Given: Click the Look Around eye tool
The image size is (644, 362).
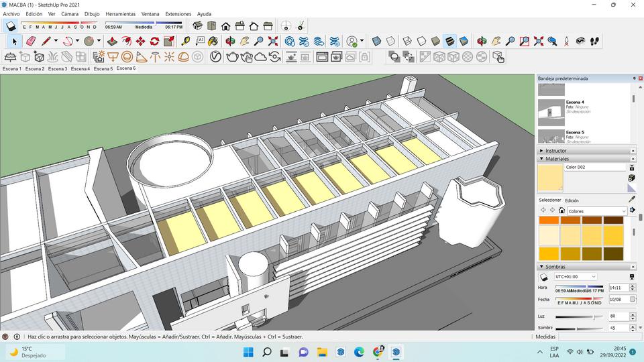Looking at the screenshot, I should (580, 42).
